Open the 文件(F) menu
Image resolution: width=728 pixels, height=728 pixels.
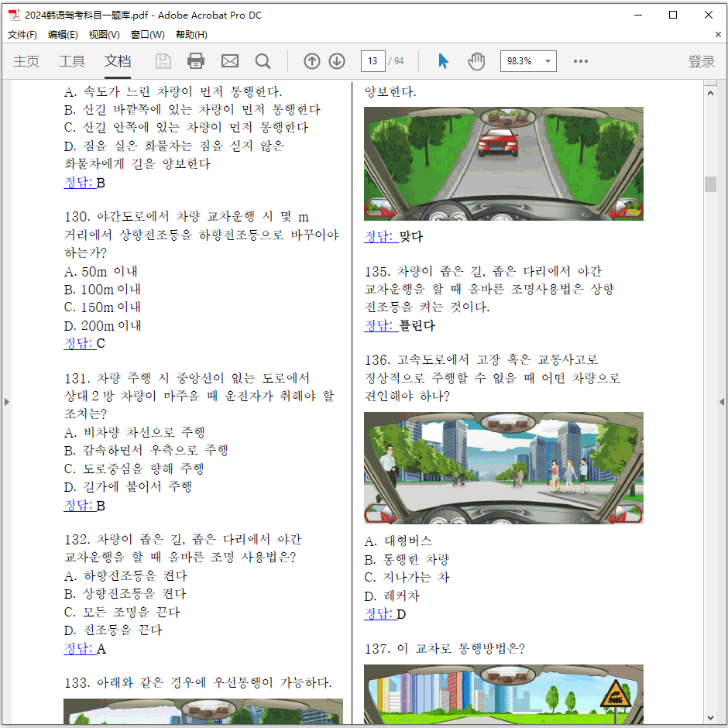click(22, 34)
